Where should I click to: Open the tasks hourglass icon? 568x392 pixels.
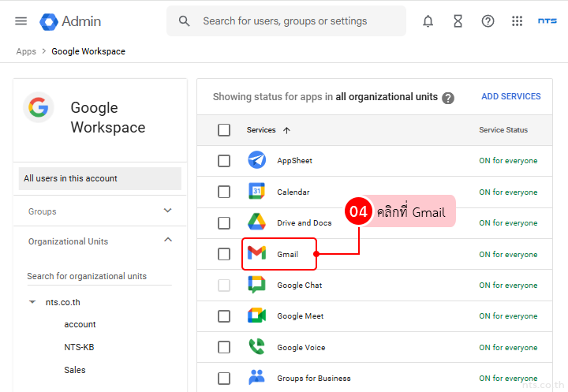(x=458, y=21)
